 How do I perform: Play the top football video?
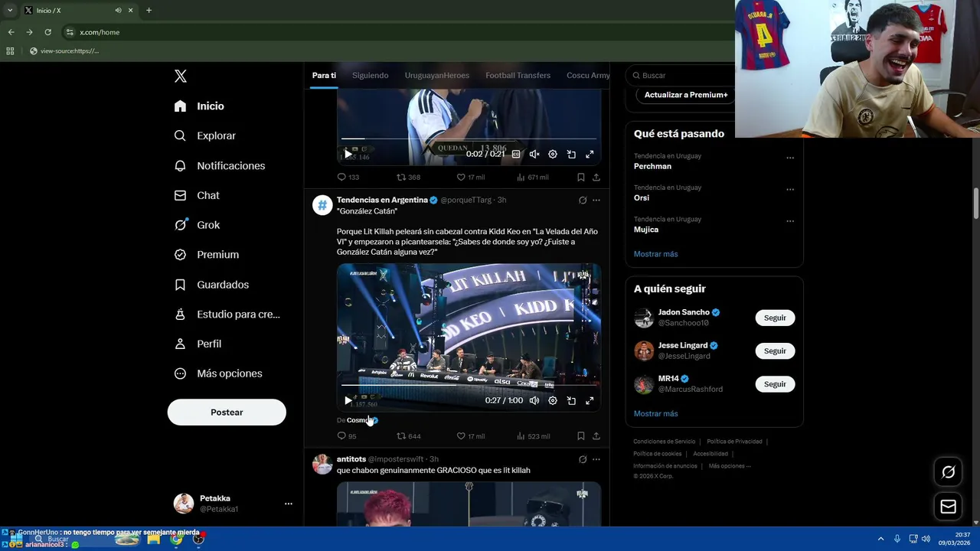pyautogui.click(x=348, y=154)
